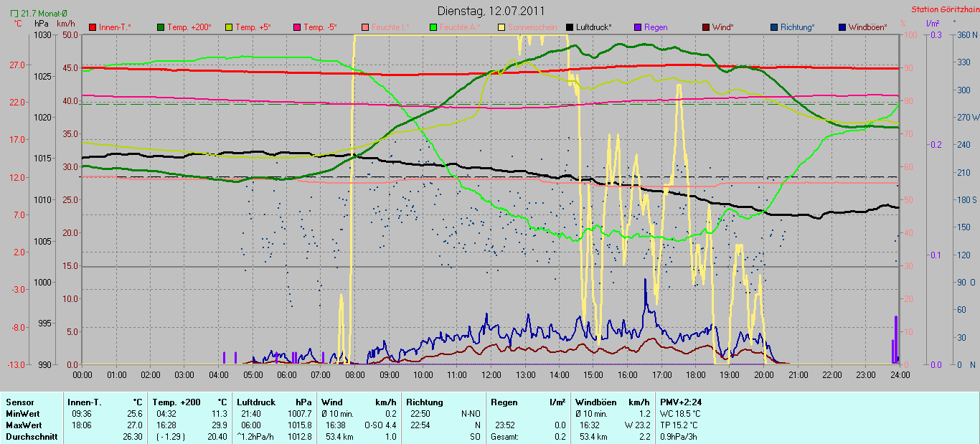Click the magenta Temp. -5 legend square
This screenshot has width=980, height=444.
point(296,27)
